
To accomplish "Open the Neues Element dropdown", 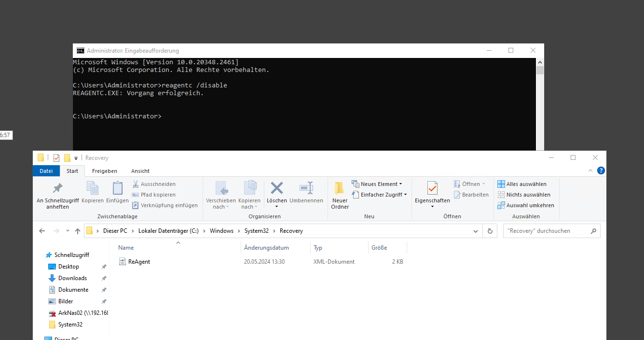I will click(377, 184).
